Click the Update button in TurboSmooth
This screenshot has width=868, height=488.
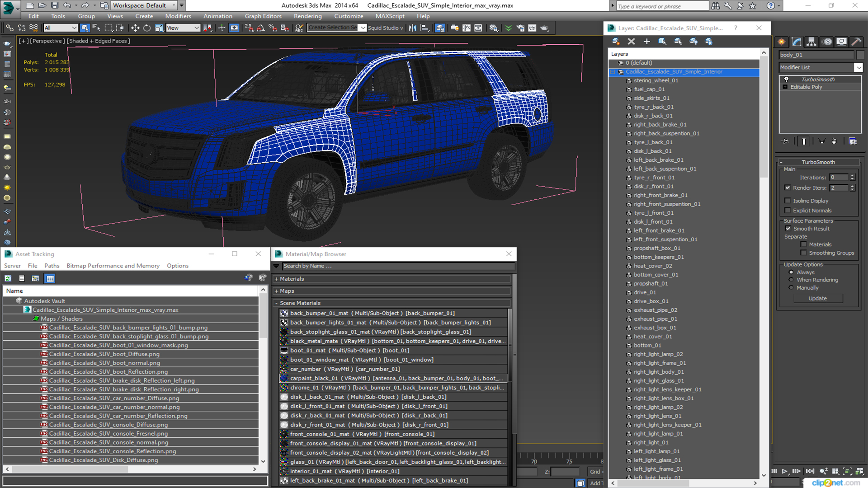[817, 298]
